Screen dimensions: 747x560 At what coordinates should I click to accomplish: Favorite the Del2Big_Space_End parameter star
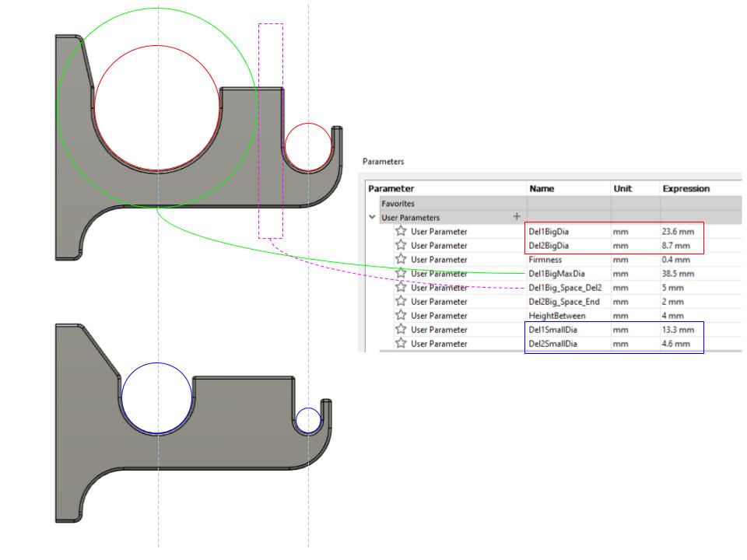[401, 301]
